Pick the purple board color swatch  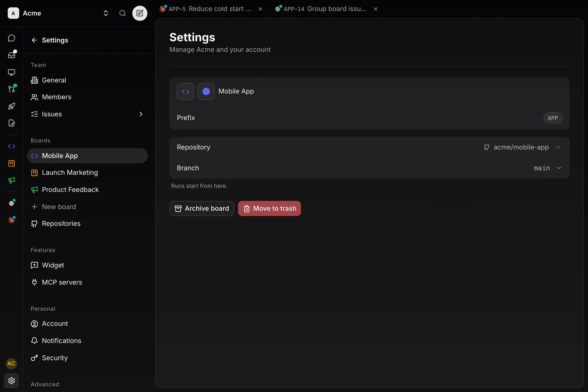pos(206,91)
